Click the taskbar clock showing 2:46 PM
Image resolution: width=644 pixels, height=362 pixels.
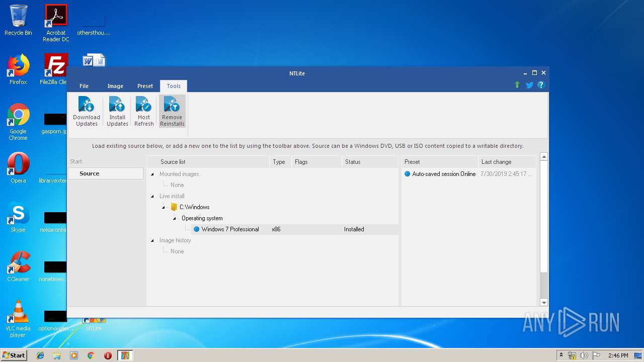618,355
